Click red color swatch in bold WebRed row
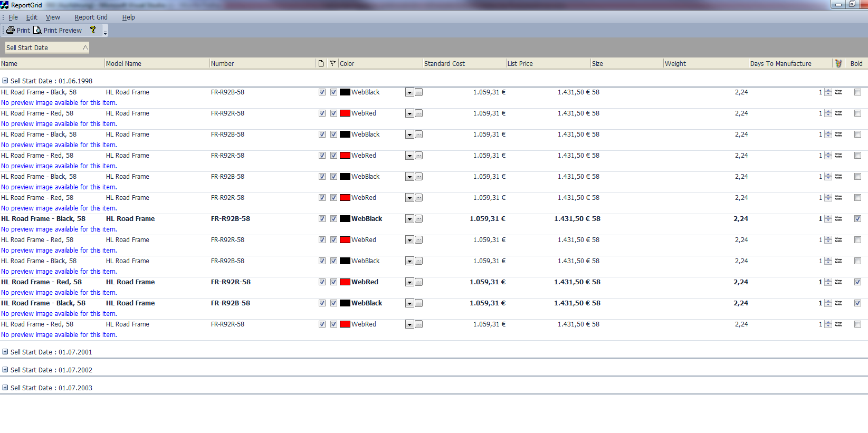Image resolution: width=868 pixels, height=433 pixels. [345, 282]
